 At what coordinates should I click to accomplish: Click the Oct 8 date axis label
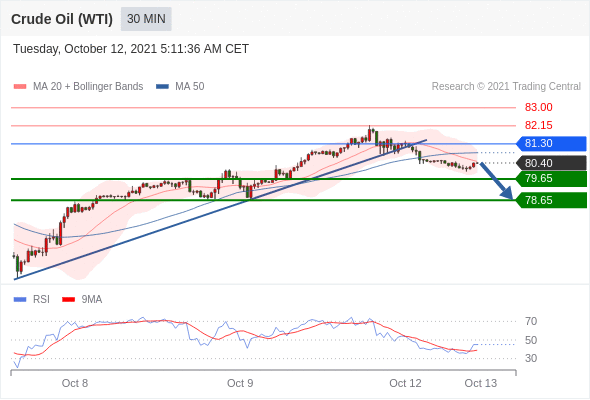coord(75,383)
